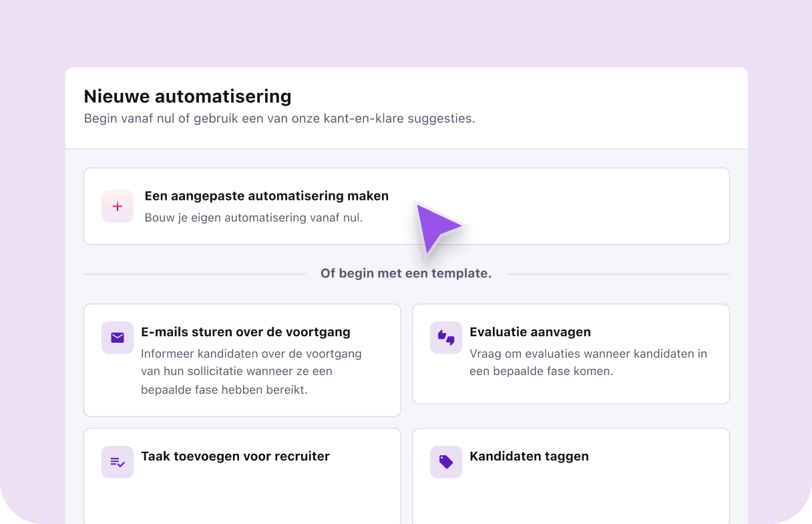Click the subtitle about kant-en-klare suggesties
Viewport: 812px width, 524px height.
(x=279, y=118)
